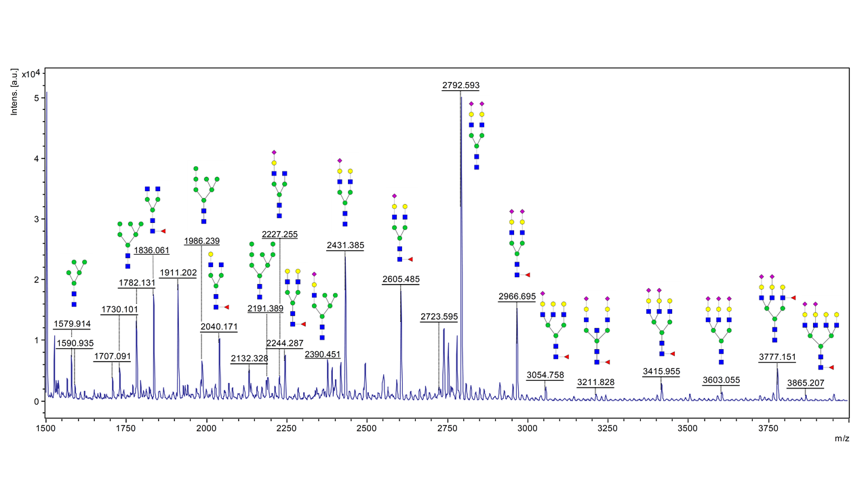Select the 2723.595 peak annotation
The height and width of the screenshot is (488, 868).
[439, 317]
